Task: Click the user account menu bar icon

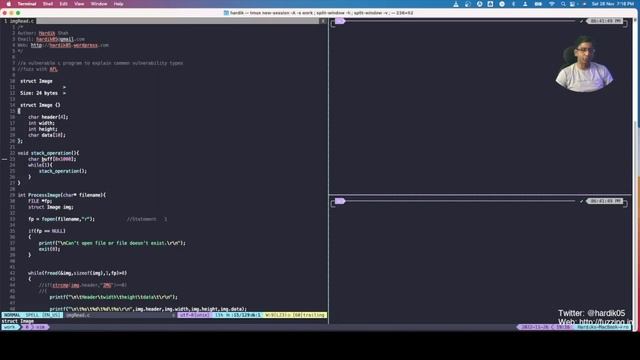Action: (525, 4)
